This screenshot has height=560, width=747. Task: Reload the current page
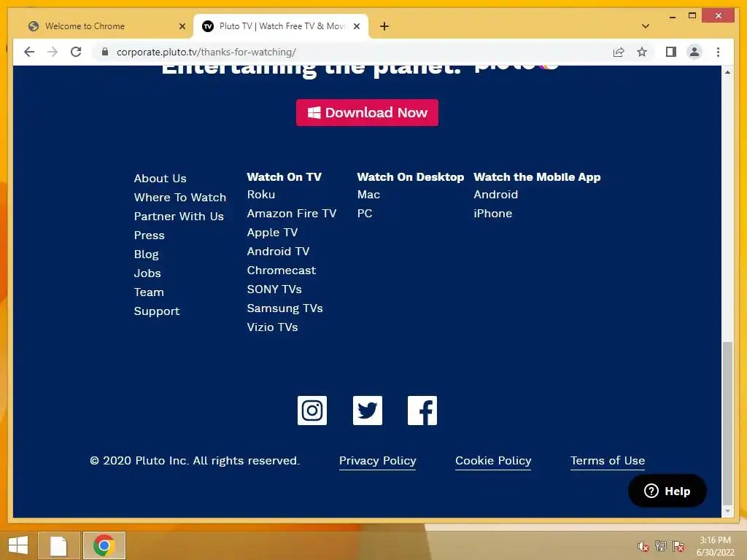click(76, 52)
